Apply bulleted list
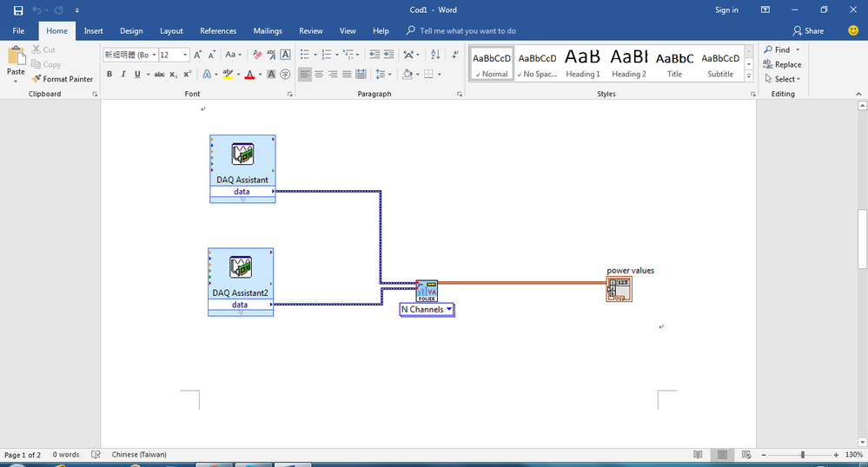The height and width of the screenshot is (467, 868). pos(305,55)
